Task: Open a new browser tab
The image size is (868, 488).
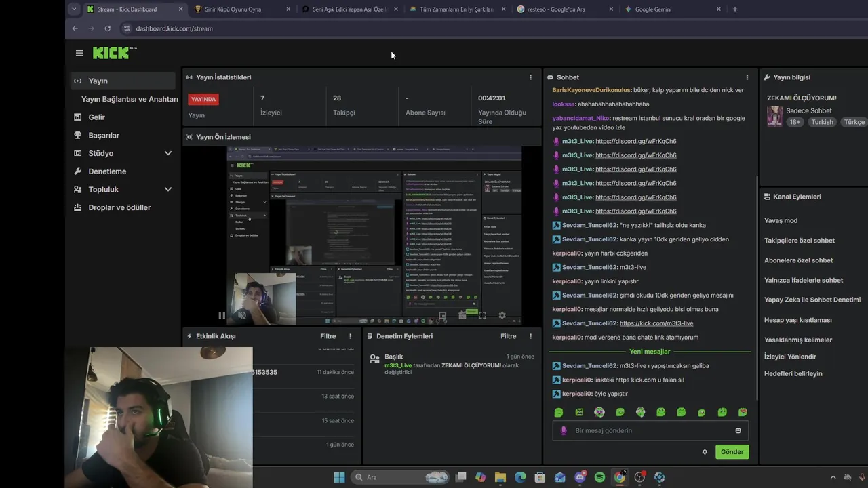Action: (x=735, y=9)
